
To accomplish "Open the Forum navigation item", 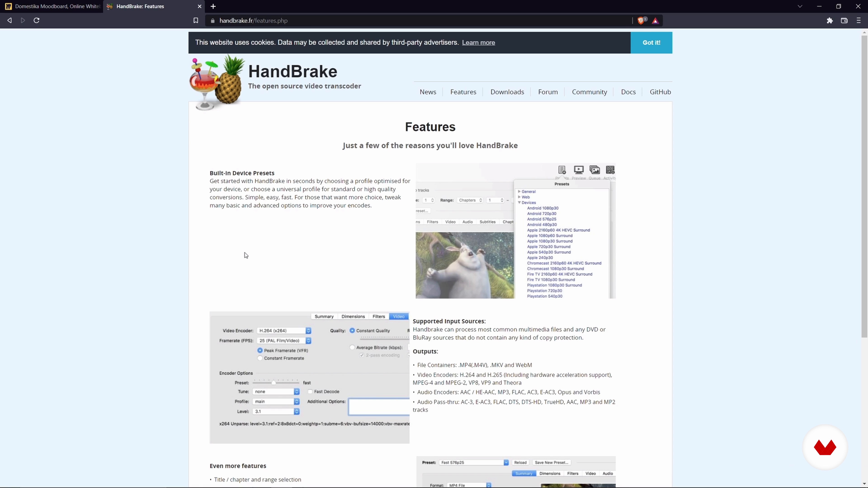I will [x=548, y=92].
